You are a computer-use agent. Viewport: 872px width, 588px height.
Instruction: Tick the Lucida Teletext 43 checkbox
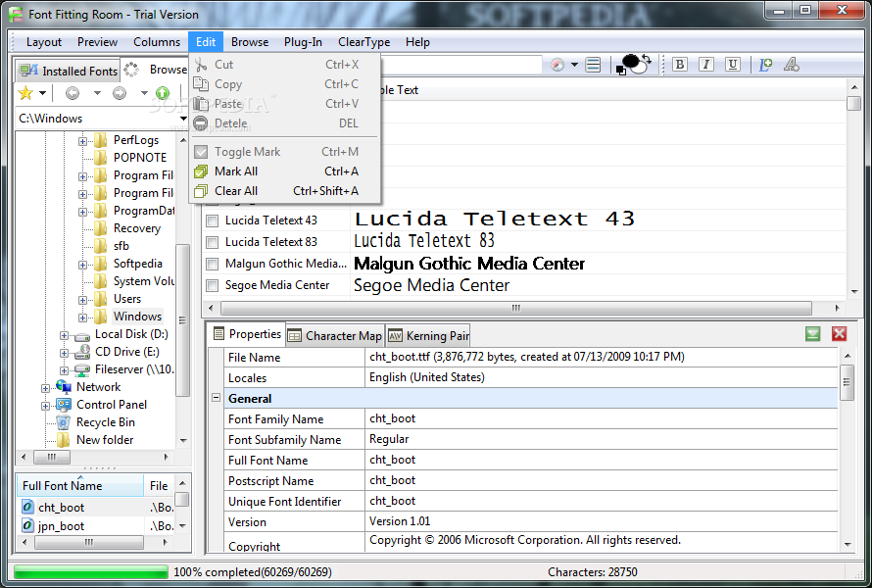coord(212,220)
